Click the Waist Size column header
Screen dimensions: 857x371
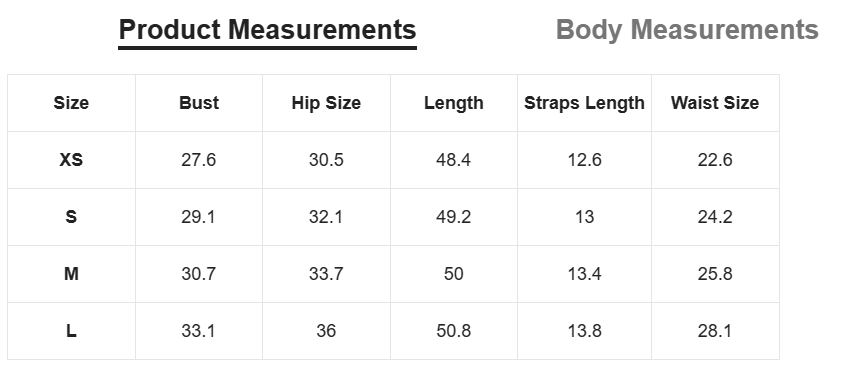(715, 103)
